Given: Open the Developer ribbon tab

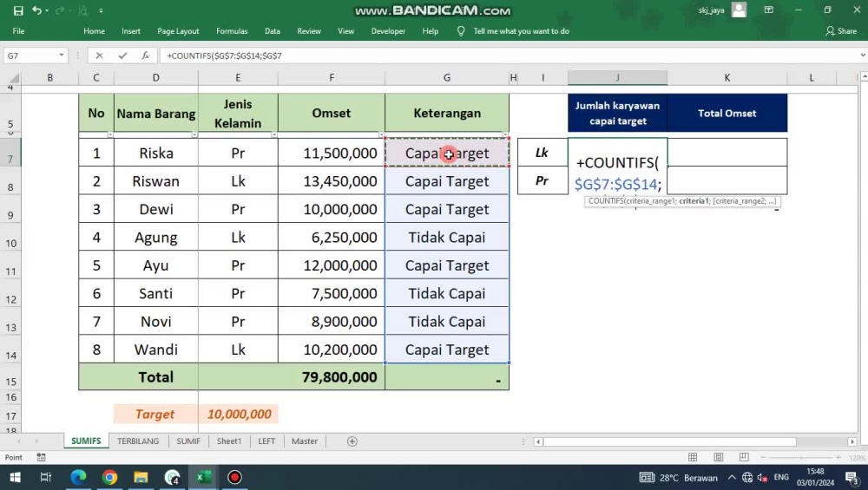Looking at the screenshot, I should click(x=388, y=31).
